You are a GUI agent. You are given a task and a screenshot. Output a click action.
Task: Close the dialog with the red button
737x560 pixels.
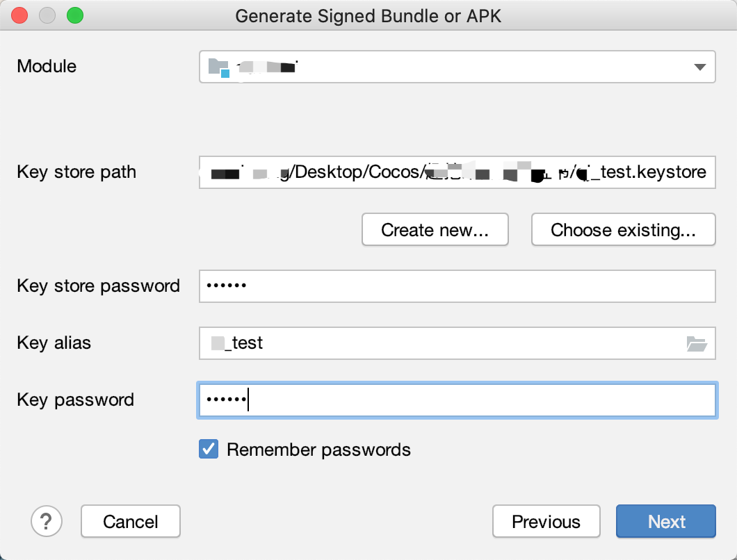(x=20, y=15)
